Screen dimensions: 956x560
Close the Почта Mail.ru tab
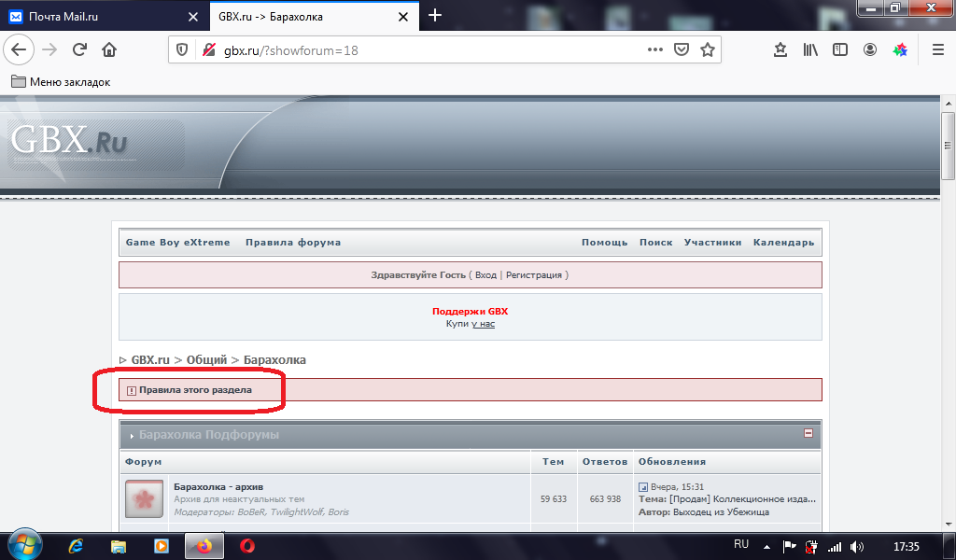[x=192, y=17]
